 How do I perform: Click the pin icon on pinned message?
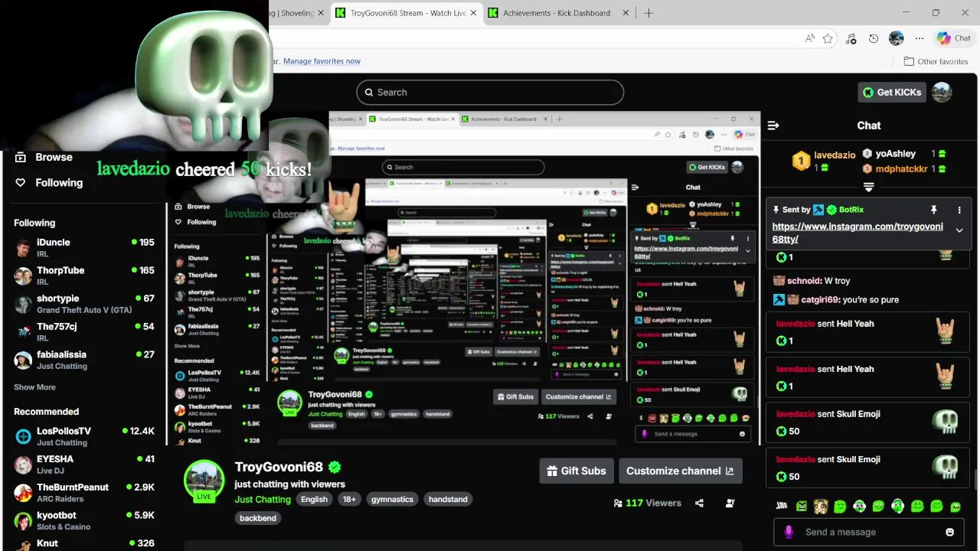pos(933,210)
